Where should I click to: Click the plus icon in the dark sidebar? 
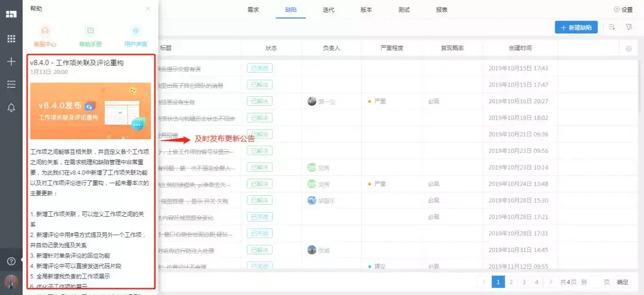[11, 62]
